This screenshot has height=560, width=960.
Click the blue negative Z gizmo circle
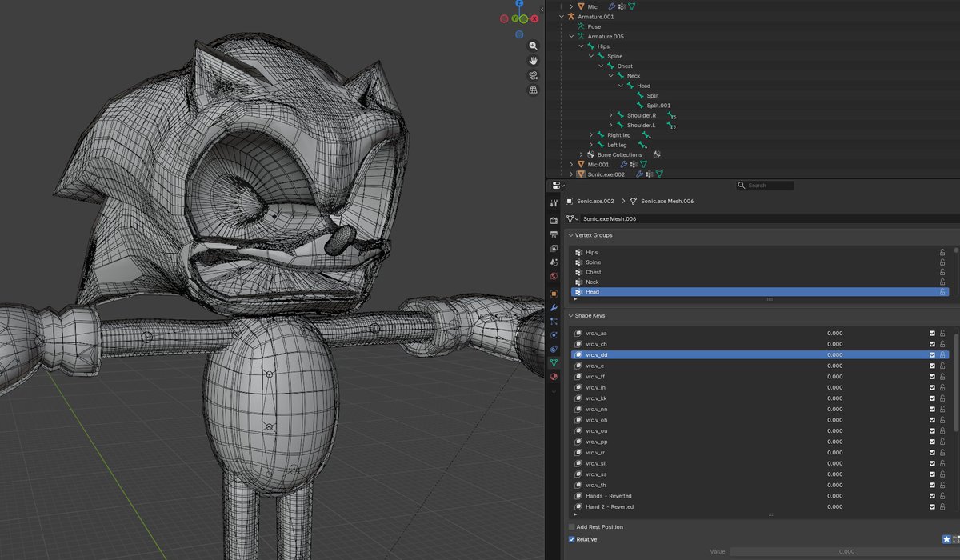(x=519, y=34)
